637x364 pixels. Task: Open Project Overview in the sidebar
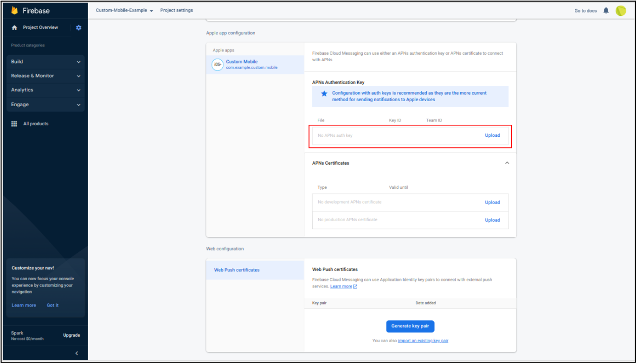[40, 28]
